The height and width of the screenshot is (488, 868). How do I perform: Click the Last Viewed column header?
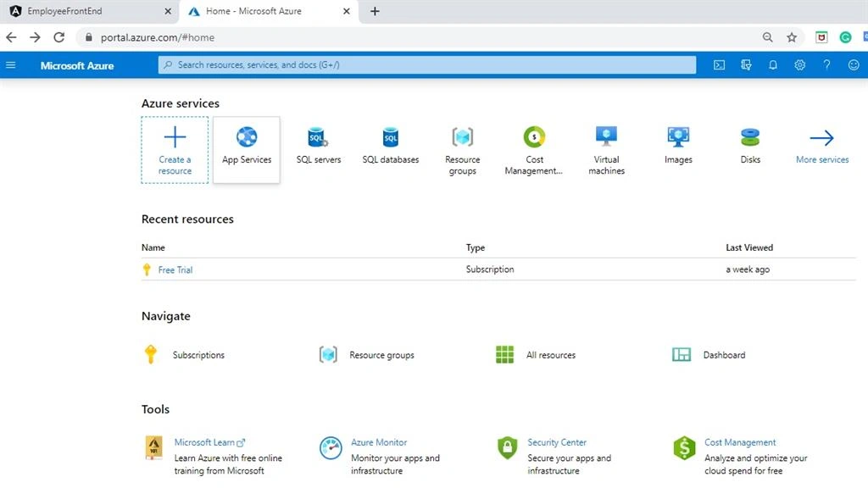749,248
